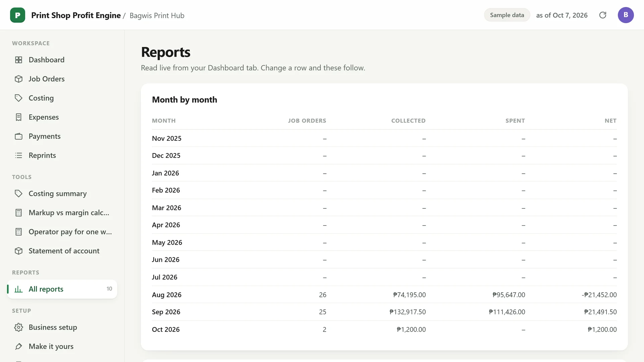The image size is (644, 362).
Task: Click the Operator pay calculator icon
Action: 19,232
